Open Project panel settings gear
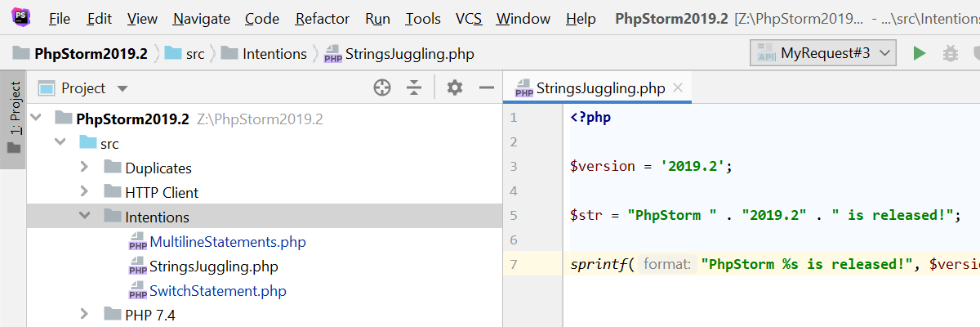The image size is (980, 327). click(x=455, y=87)
